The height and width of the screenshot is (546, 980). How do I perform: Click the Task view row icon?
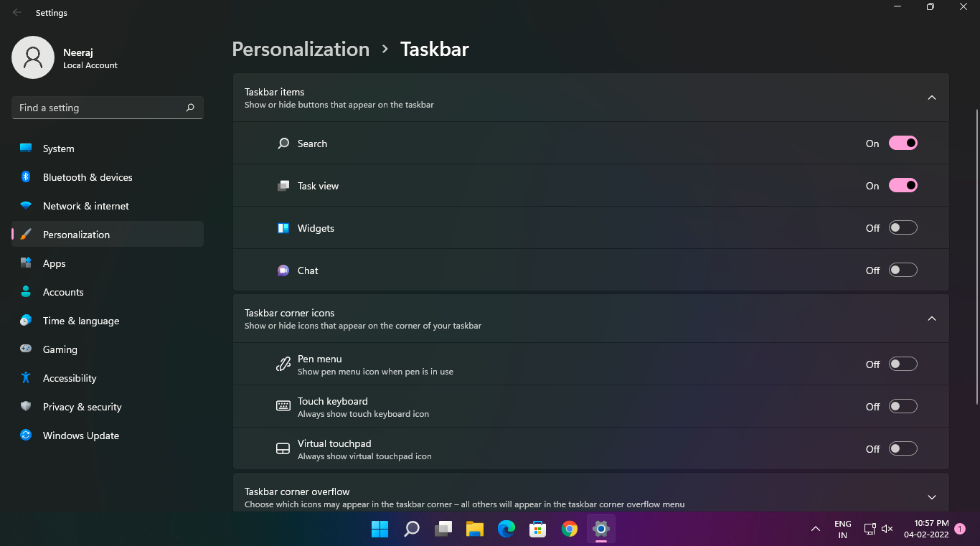click(x=283, y=186)
